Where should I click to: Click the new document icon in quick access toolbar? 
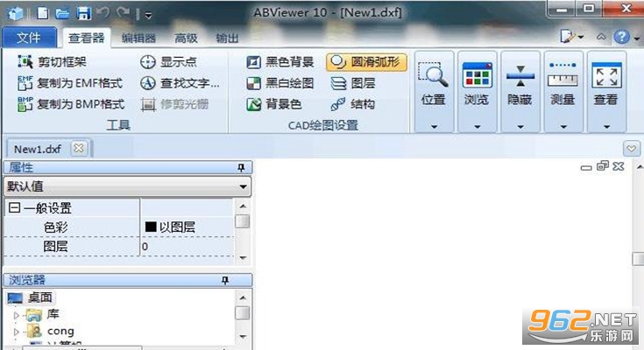click(x=43, y=13)
